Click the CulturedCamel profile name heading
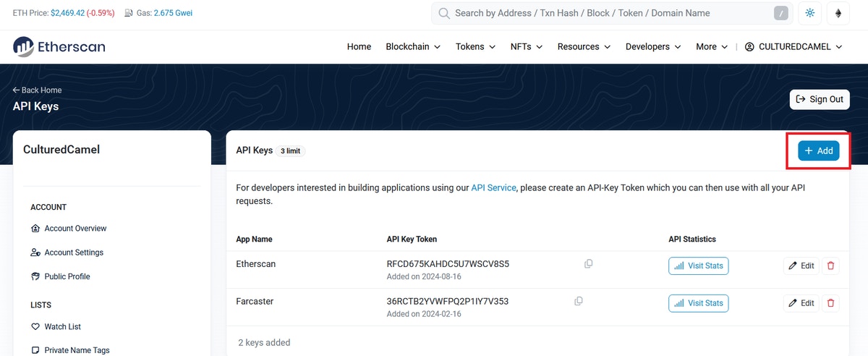The width and height of the screenshot is (868, 356). pyautogui.click(x=61, y=150)
